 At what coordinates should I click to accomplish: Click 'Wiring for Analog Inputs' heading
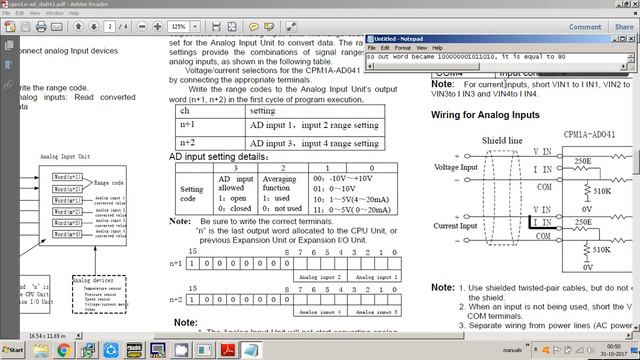coord(485,115)
